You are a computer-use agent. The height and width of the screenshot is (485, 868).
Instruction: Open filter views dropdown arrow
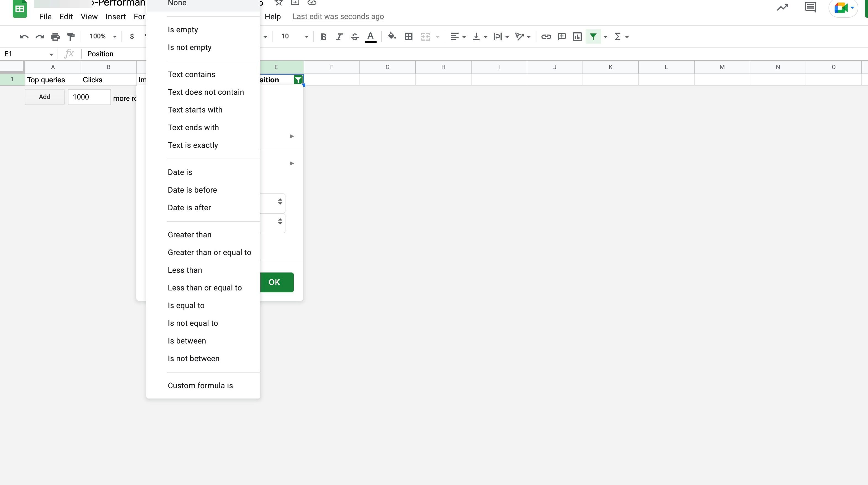point(605,37)
